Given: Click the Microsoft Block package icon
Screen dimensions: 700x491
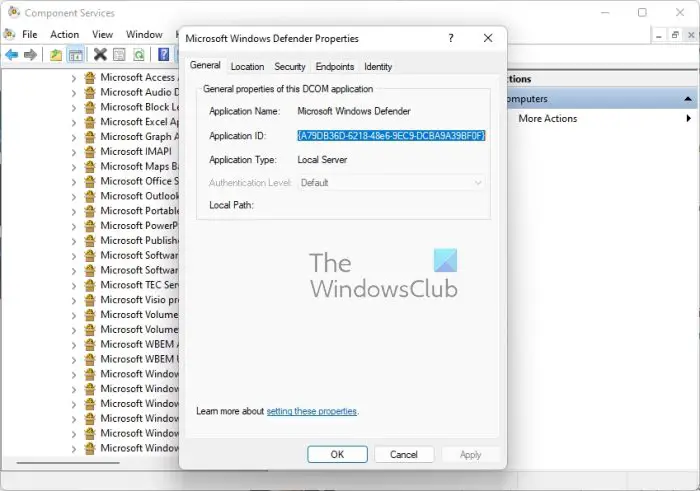Looking at the screenshot, I should click(x=90, y=107).
